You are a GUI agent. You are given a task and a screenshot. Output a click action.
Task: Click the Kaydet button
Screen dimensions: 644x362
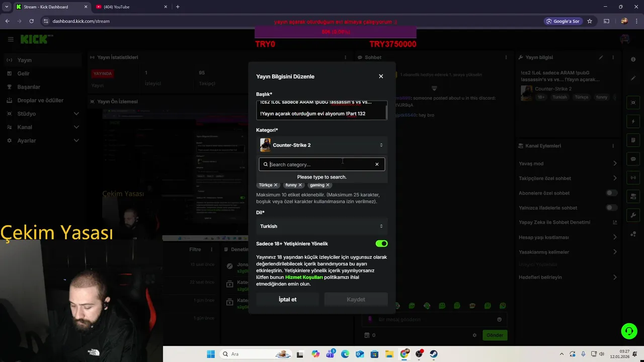(356, 299)
